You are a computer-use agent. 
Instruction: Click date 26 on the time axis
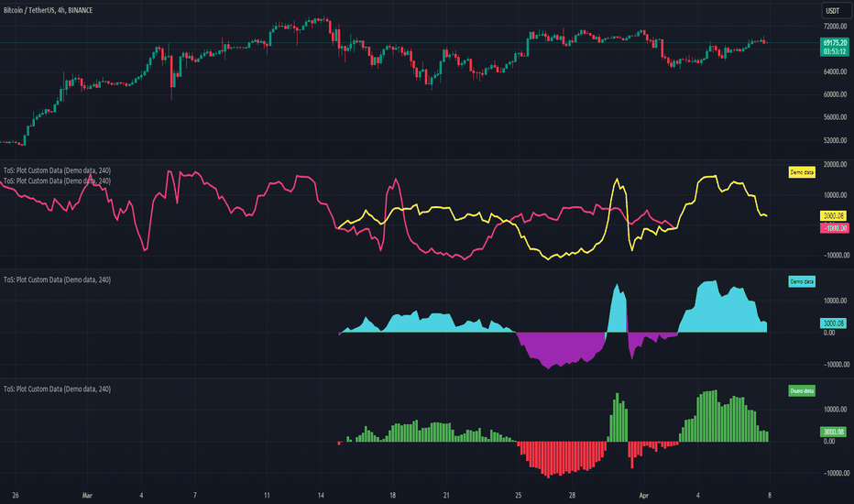16,495
